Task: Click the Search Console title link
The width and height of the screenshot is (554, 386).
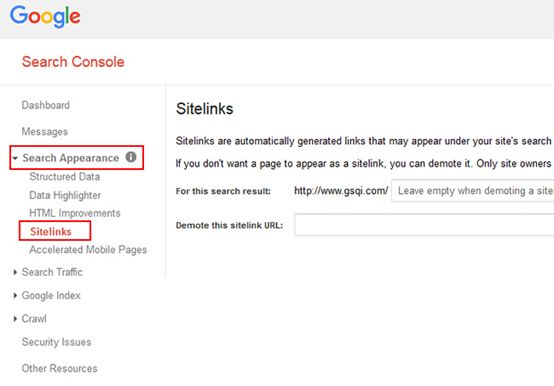Action: (73, 62)
